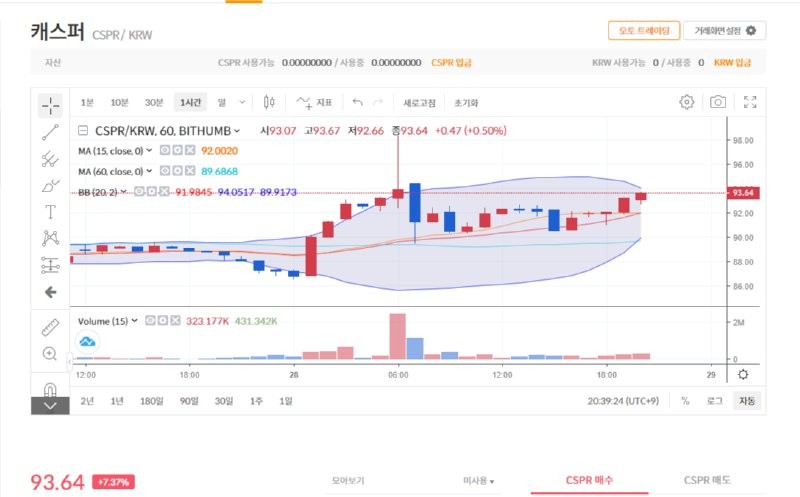Open settings for MA 15 indicator

pos(177,151)
